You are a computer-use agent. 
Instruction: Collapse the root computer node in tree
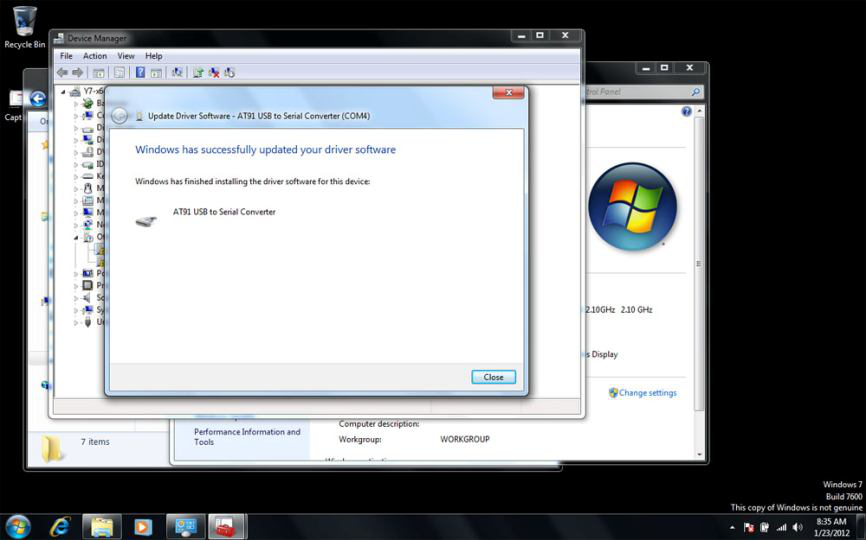pyautogui.click(x=64, y=91)
